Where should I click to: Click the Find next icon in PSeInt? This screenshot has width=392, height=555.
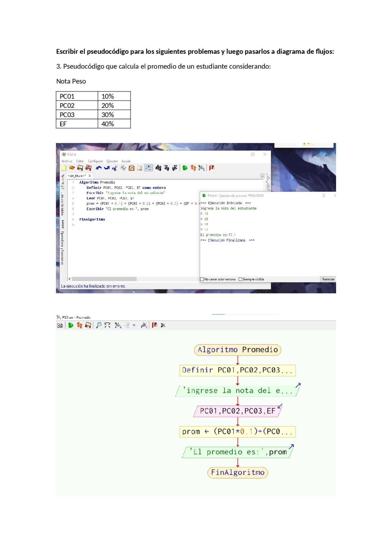pyautogui.click(x=175, y=168)
